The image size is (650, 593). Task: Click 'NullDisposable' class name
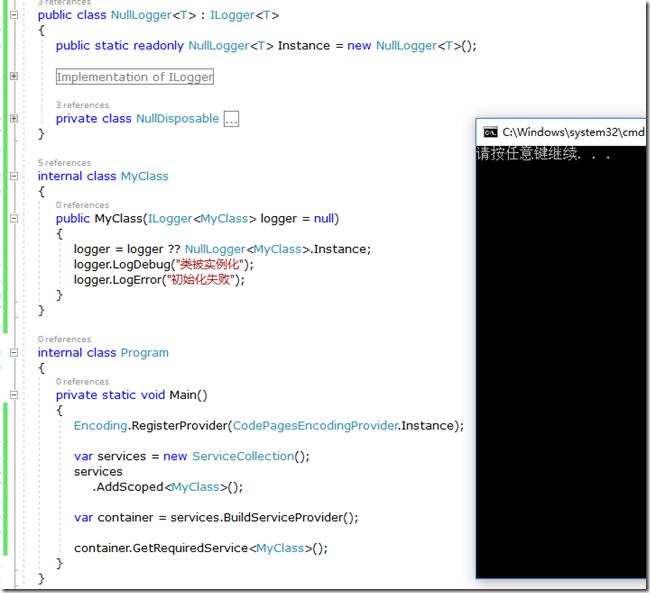click(177, 119)
